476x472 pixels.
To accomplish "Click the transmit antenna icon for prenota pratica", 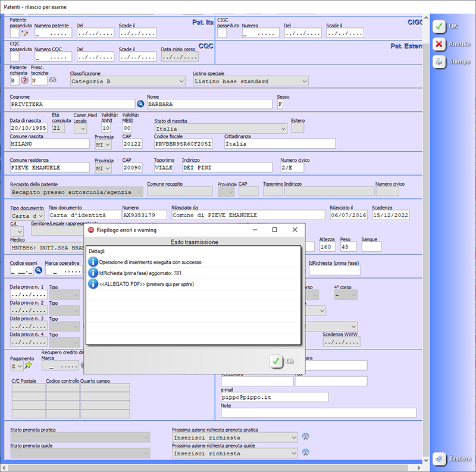I will pos(306,437).
